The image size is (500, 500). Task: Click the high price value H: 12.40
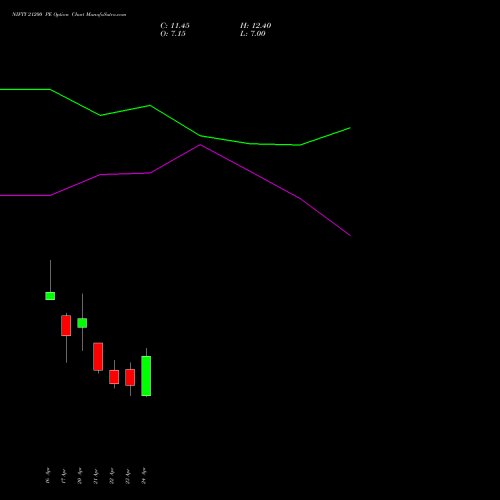[256, 26]
